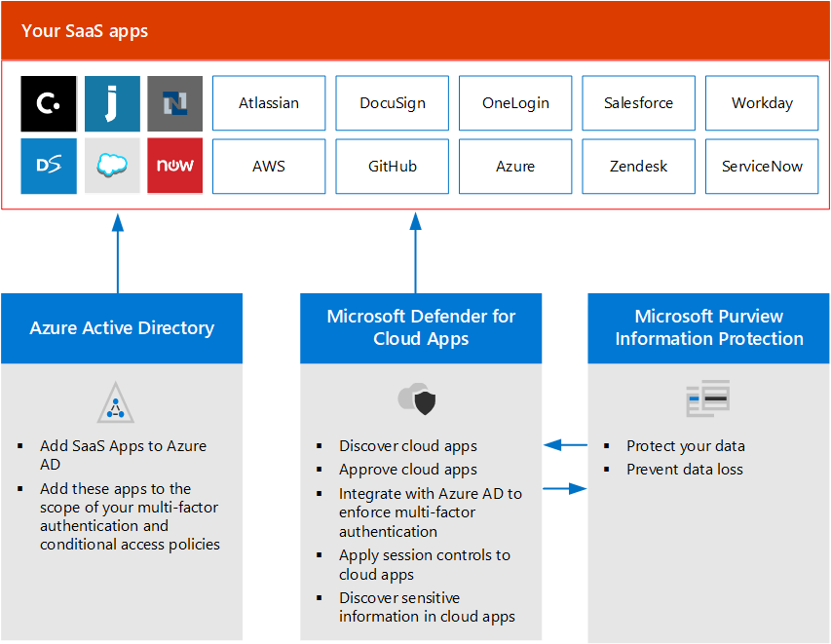Click the black Coupa 'C' app icon
The width and height of the screenshot is (831, 644).
click(49, 103)
